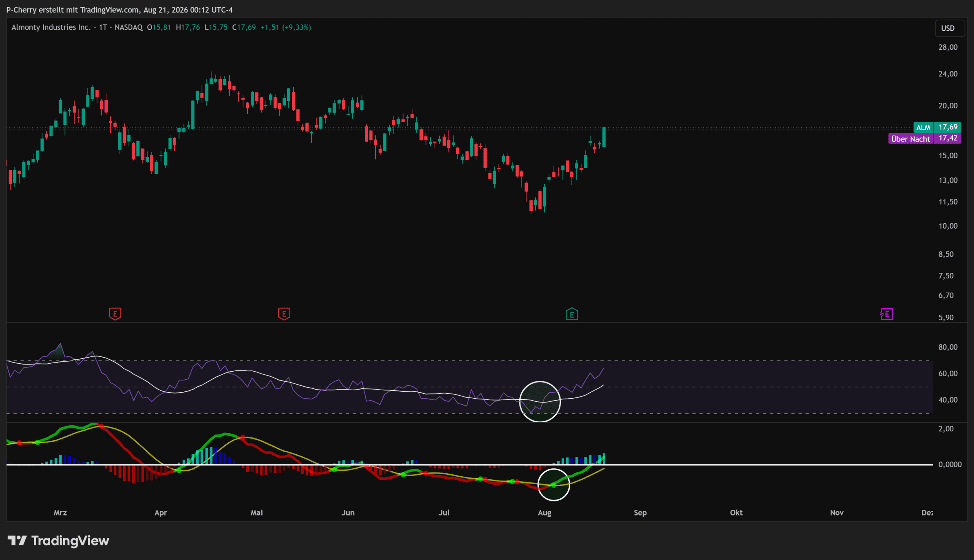
Task: Click the Aug label on the time axis
Action: (544, 513)
